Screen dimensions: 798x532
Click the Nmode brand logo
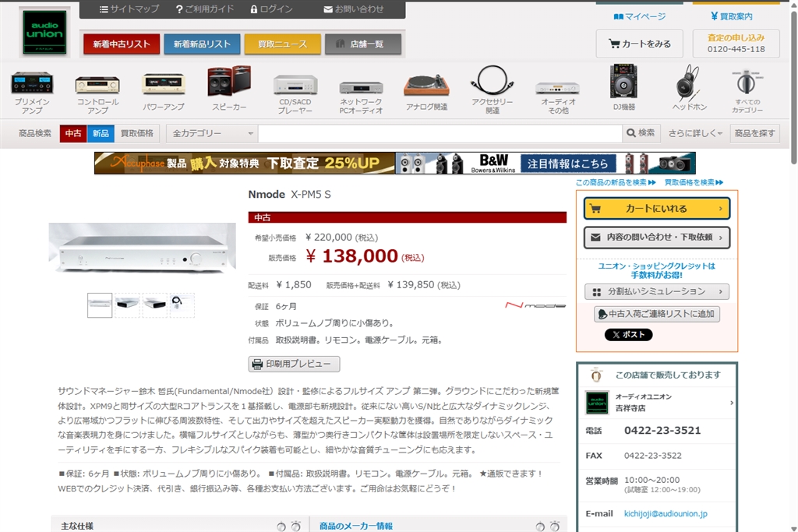point(535,305)
